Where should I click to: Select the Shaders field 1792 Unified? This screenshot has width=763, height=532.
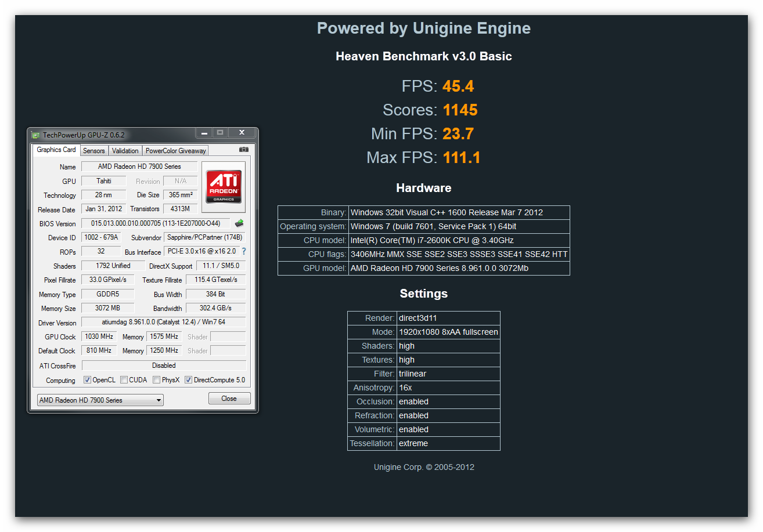113,266
